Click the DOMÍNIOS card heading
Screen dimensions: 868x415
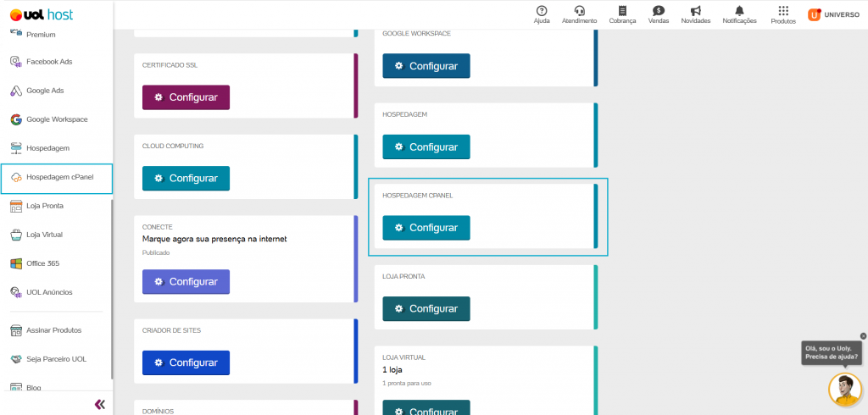click(x=158, y=411)
